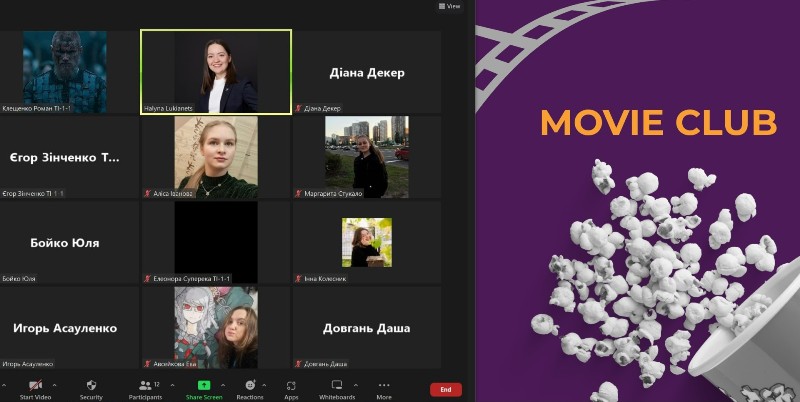Viewport: 800px width, 402px height.
Task: Open the Reactions smiley menu
Action: coord(250,389)
